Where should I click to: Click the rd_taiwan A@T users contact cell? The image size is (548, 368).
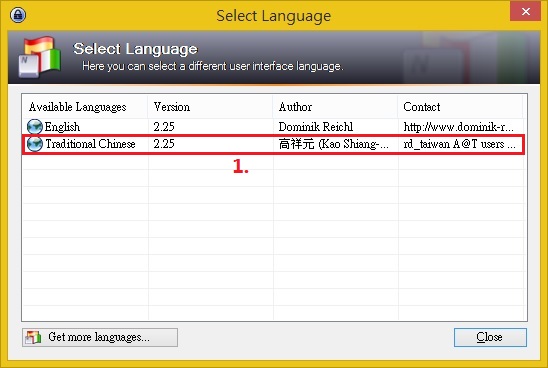[459, 144]
